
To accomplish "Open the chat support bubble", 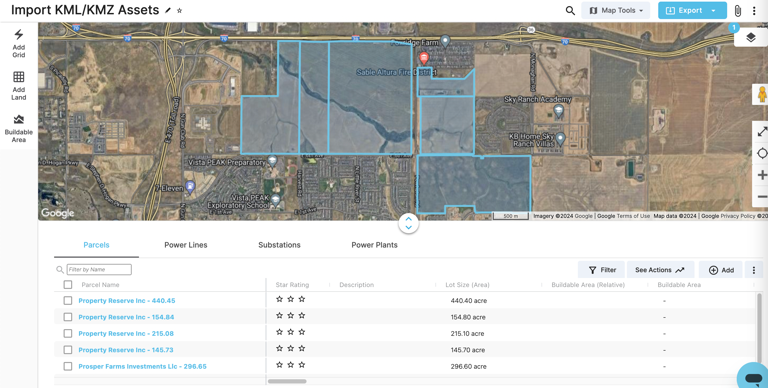I will coord(753,377).
